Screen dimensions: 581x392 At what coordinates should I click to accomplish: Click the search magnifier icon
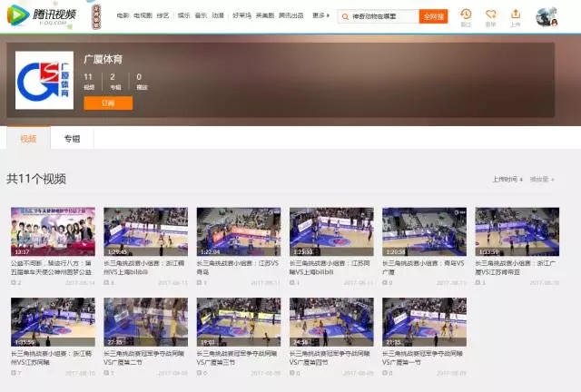pyautogui.click(x=346, y=16)
